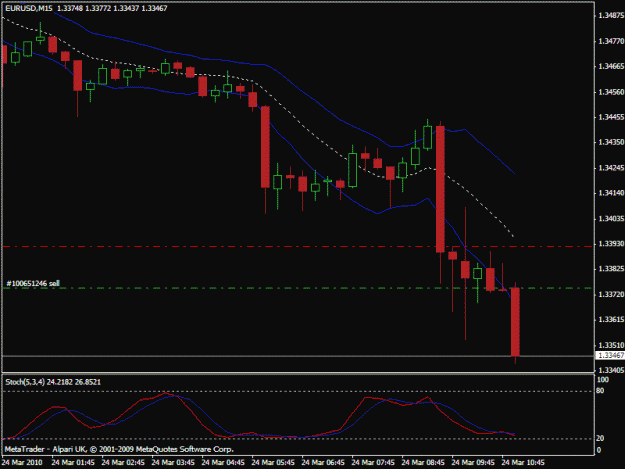Select the red dash-dot stop-loss line
This screenshot has width=625, height=469.
(x=298, y=247)
